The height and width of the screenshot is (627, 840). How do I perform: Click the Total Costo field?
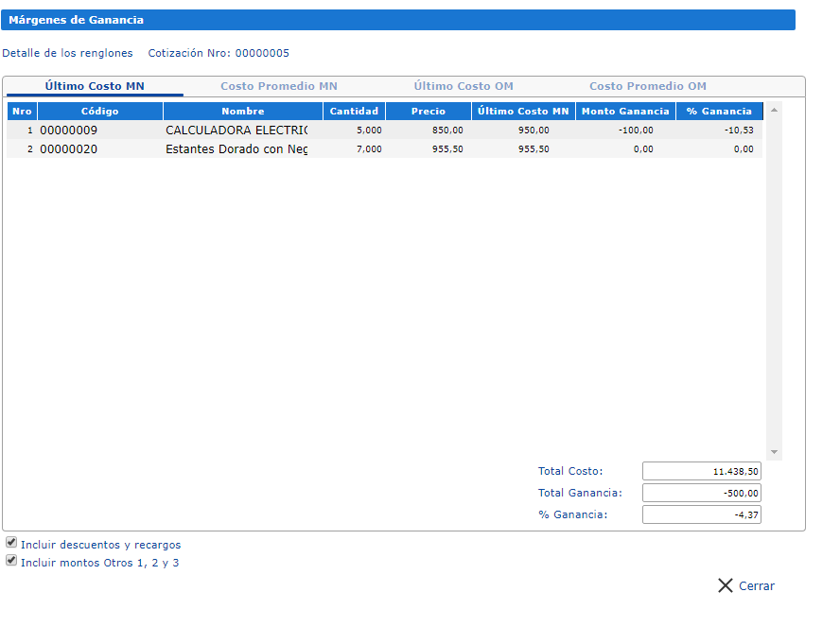[x=701, y=471]
